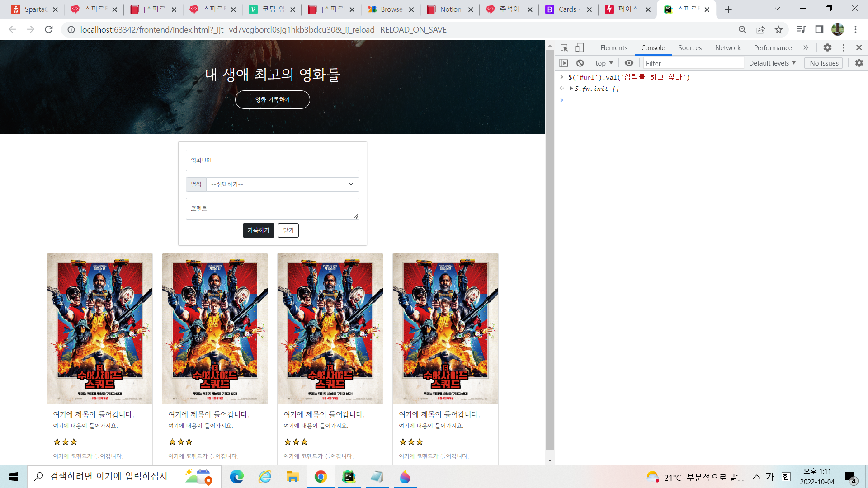The image size is (868, 488).
Task: Share this page icon
Action: pos(760,29)
